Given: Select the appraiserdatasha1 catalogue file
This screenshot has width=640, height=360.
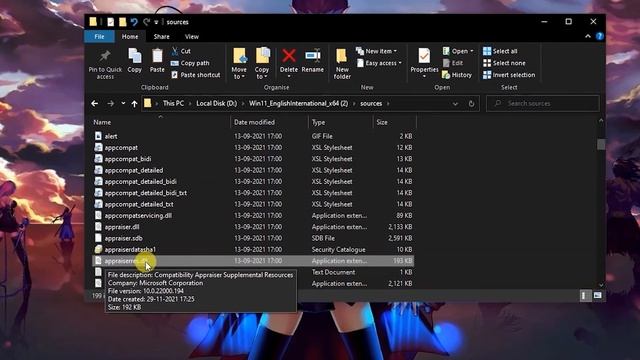Looking at the screenshot, I should tap(253, 250).
